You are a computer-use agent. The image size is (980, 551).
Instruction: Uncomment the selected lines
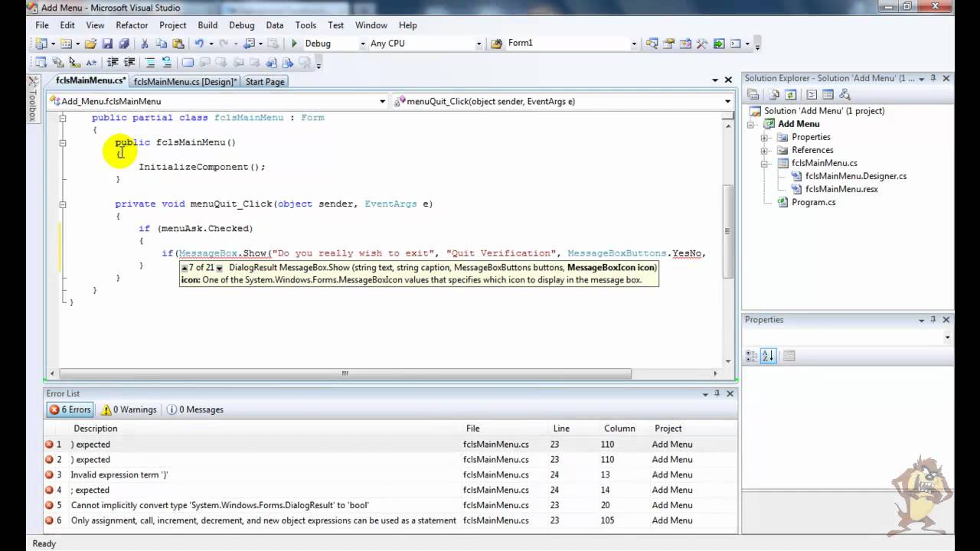pos(166,63)
